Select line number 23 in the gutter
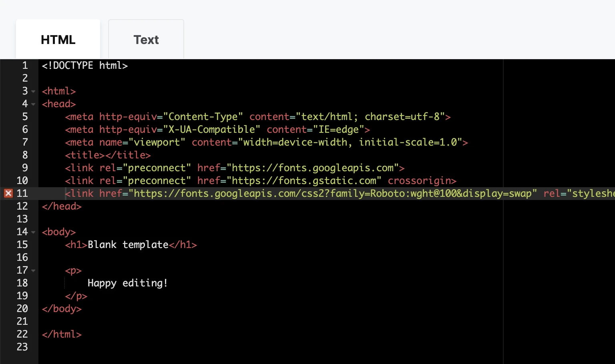Image resolution: width=615 pixels, height=364 pixels. (22, 347)
